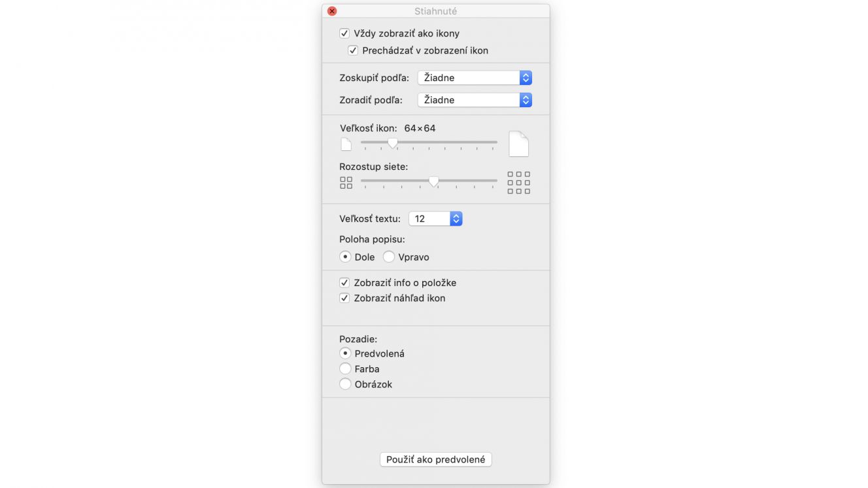Disable Zobraziť info o položke
The height and width of the screenshot is (488, 868).
tap(344, 283)
